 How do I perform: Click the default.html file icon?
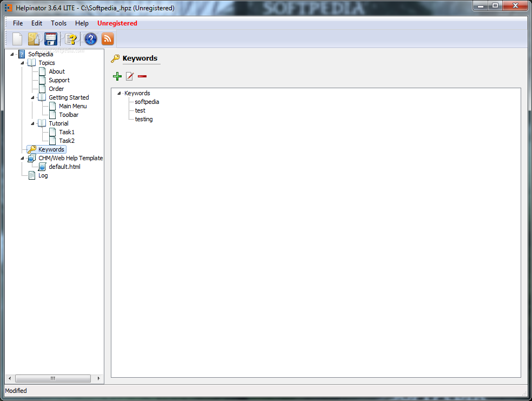(x=42, y=167)
